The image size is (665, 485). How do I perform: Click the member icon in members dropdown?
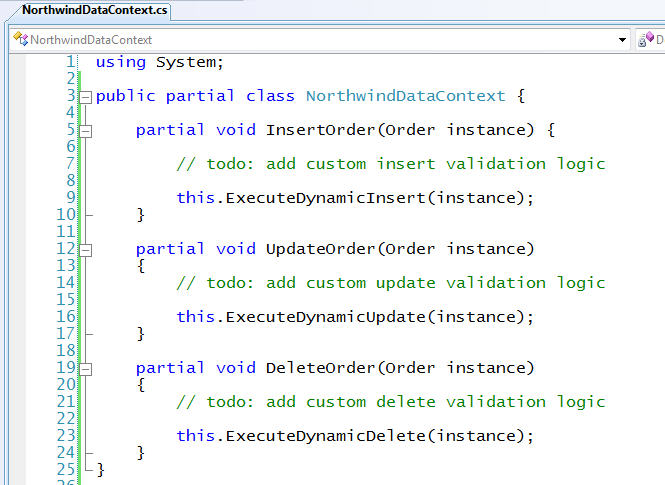646,39
